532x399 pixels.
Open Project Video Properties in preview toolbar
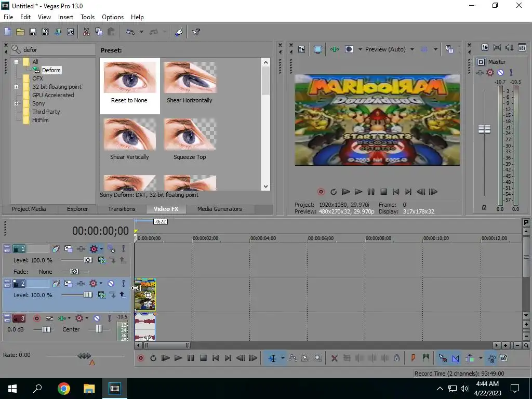pyautogui.click(x=302, y=49)
